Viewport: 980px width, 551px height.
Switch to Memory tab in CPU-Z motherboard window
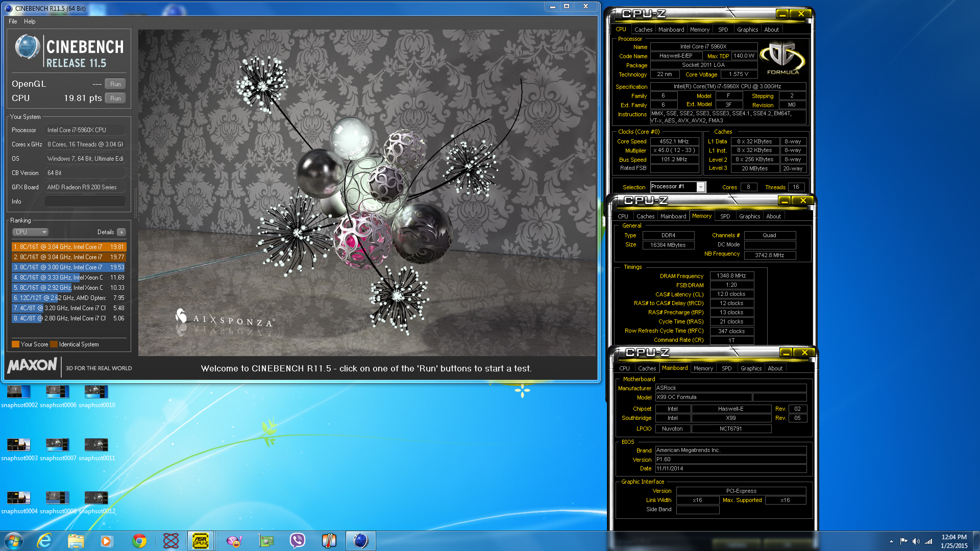click(703, 368)
